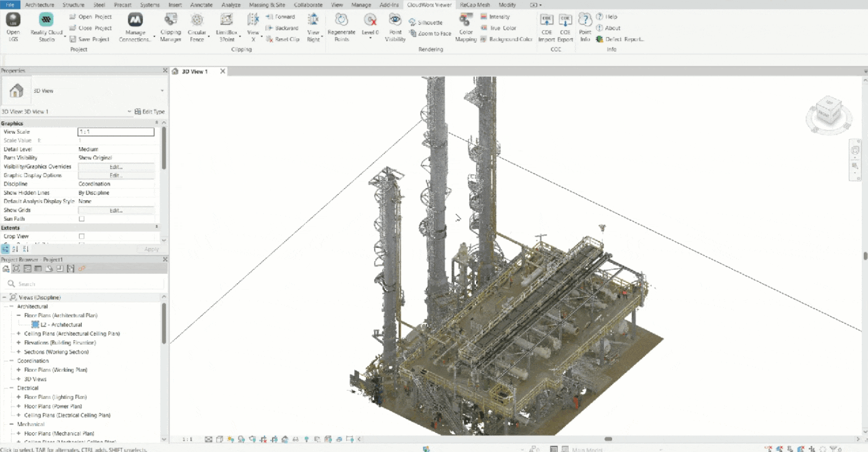Click the Edit Type button
Viewport: 868px width, 452px height.
click(150, 112)
